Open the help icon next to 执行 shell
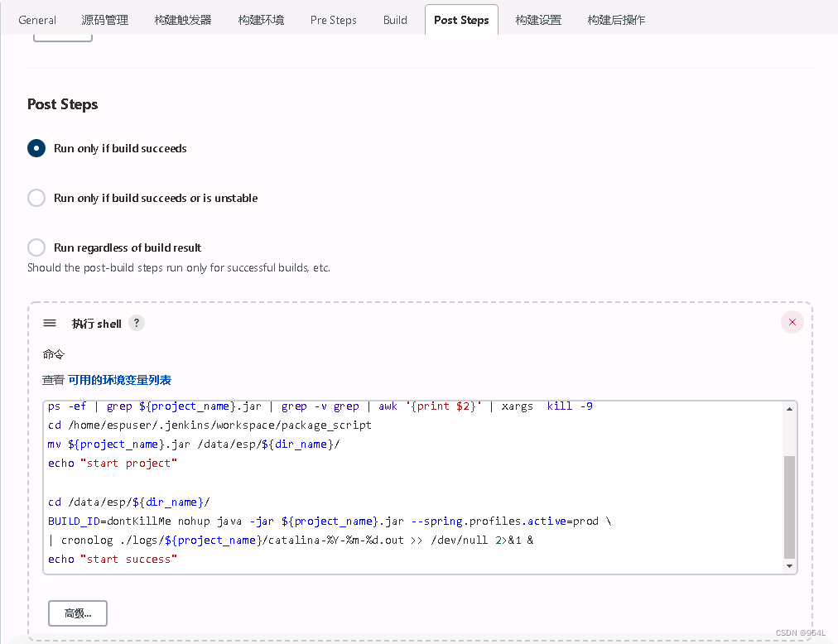Screen dimensions: 838x644 point(137,323)
